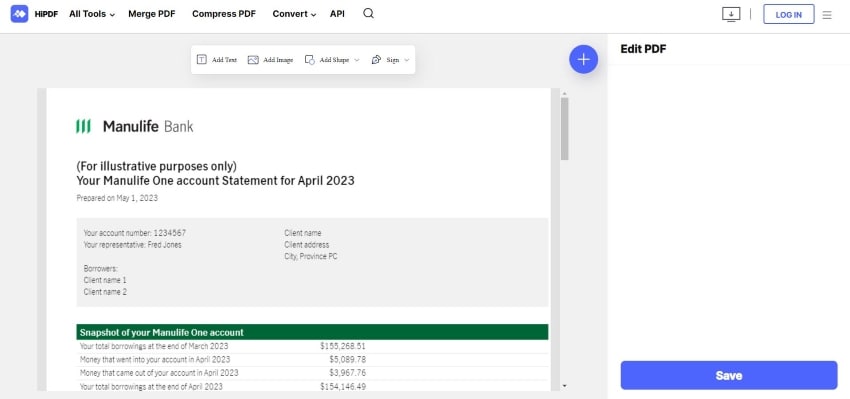Click "Client address" text
850x399 pixels.
coord(307,245)
